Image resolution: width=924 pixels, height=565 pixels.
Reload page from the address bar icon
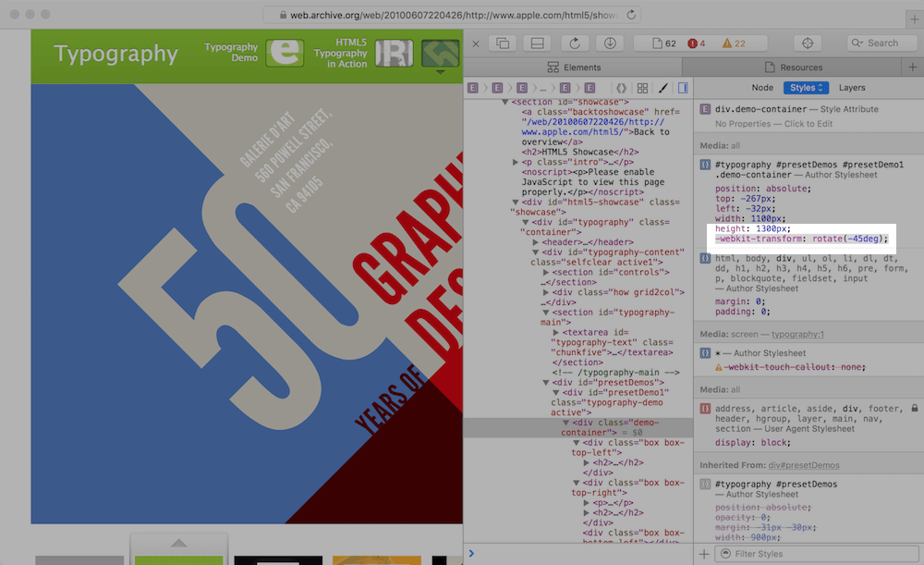631,15
